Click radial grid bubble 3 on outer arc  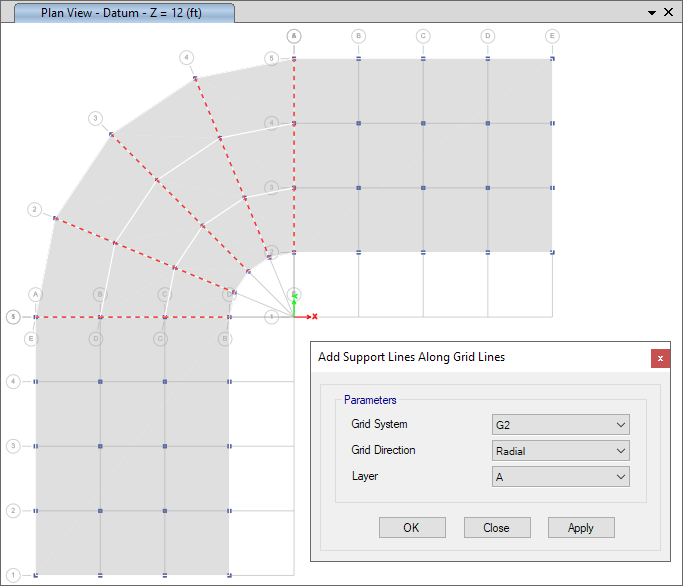coord(95,118)
